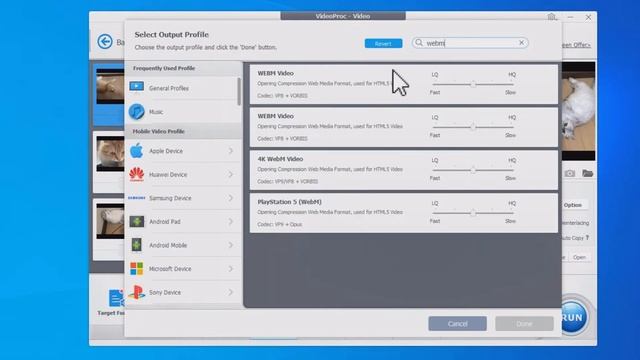Select Apple Device category
Screen dimensions: 640x360
[x=183, y=151]
